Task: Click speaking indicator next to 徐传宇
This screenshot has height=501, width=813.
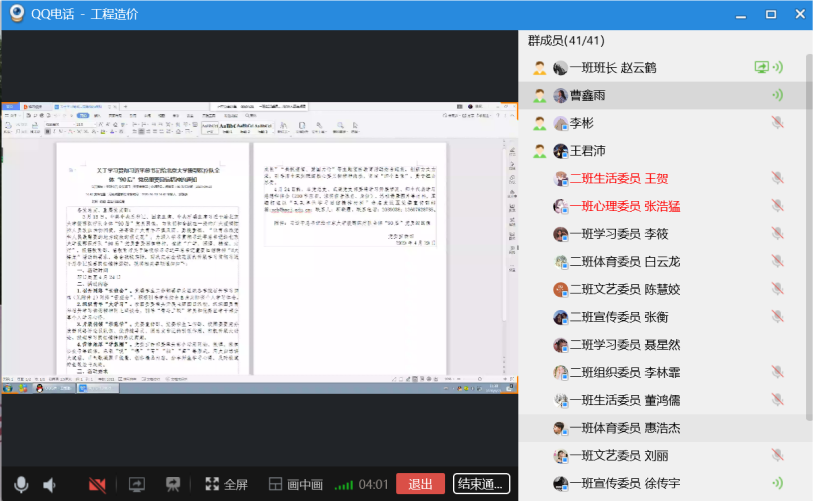Action: (777, 483)
